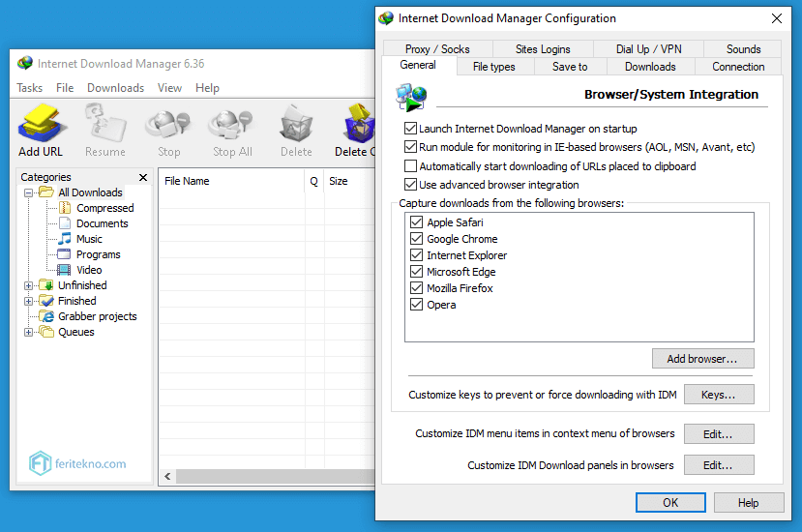
Task: Switch to the Save to tab
Action: pos(570,67)
